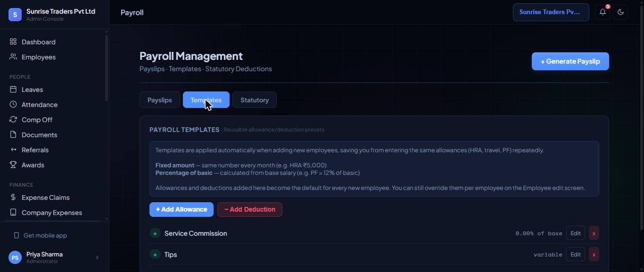This screenshot has height=272, width=644.
Task: Toggle dark mode moon icon
Action: pos(620,12)
